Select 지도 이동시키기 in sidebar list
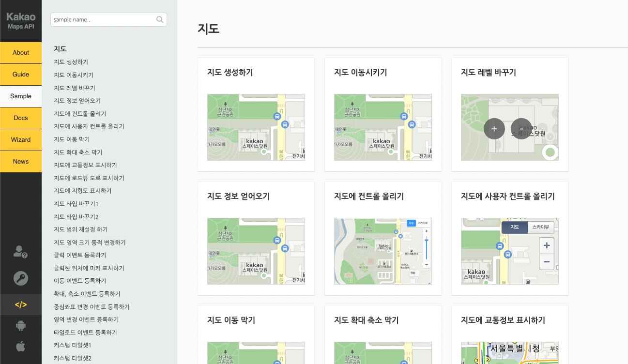 pos(74,75)
